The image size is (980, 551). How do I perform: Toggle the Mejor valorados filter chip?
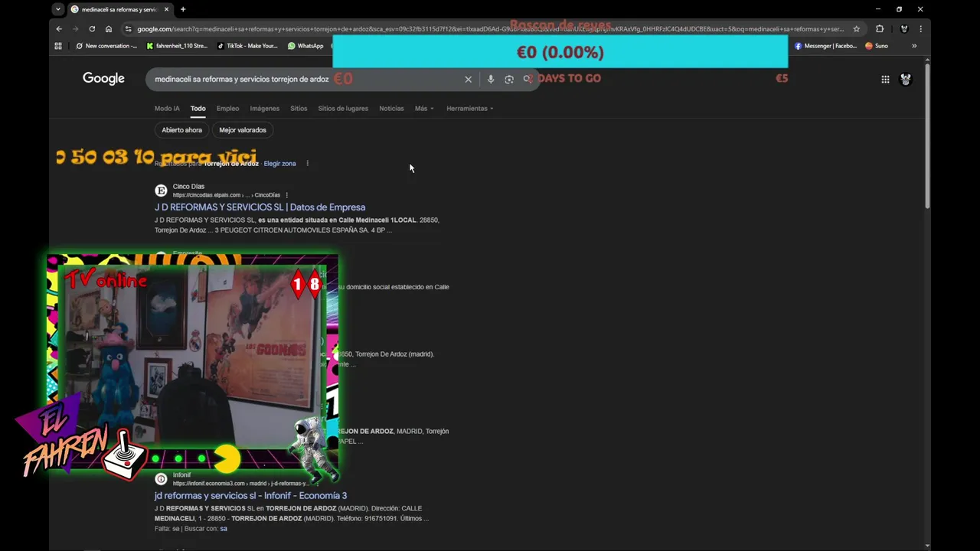(243, 130)
